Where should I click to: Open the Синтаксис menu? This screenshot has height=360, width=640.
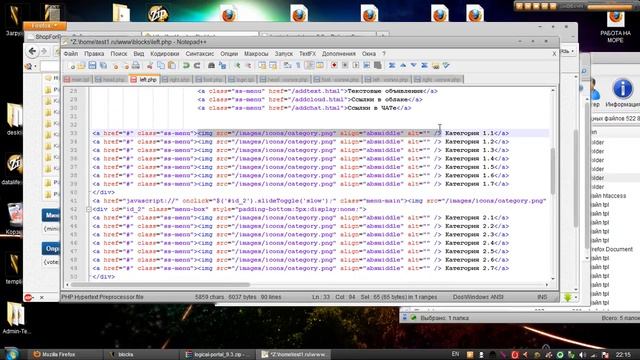(200, 54)
